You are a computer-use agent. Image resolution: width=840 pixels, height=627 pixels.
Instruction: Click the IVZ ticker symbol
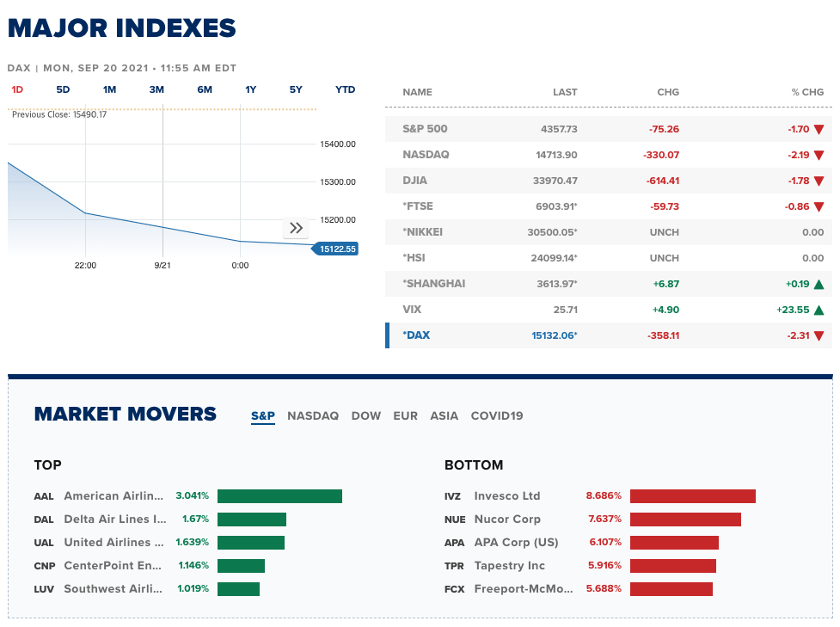click(x=453, y=496)
